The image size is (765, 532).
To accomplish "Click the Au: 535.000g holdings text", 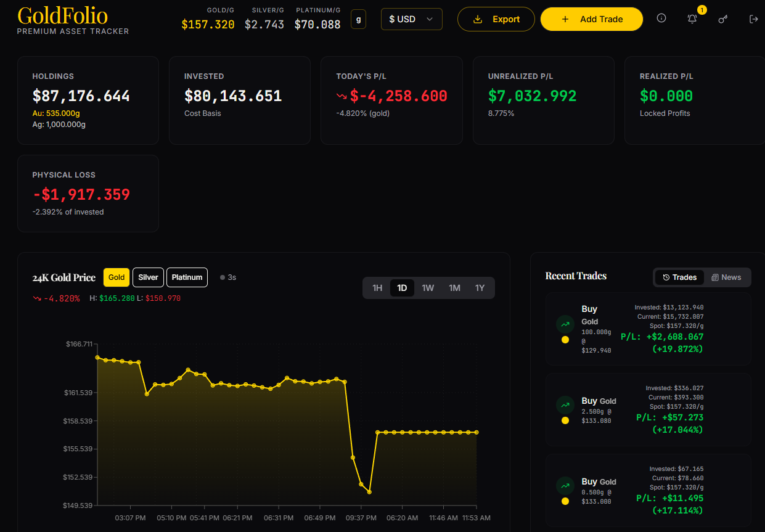I will pos(57,113).
